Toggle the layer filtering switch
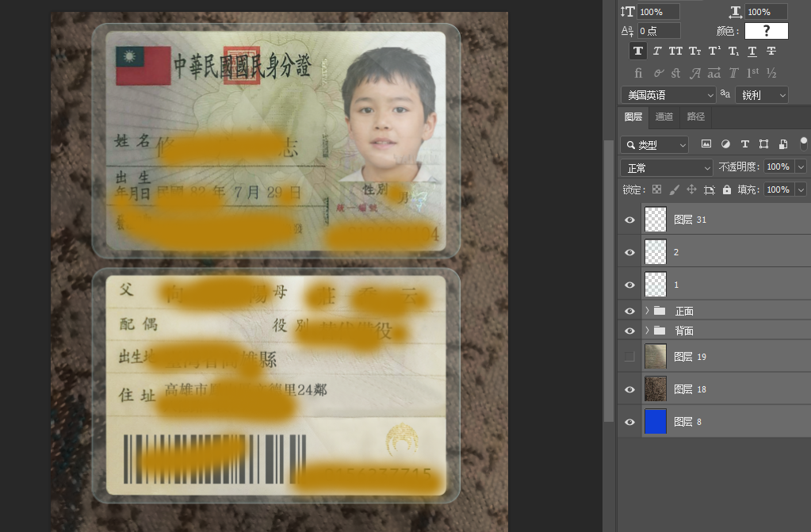Viewport: 811px width, 532px height. [x=803, y=144]
